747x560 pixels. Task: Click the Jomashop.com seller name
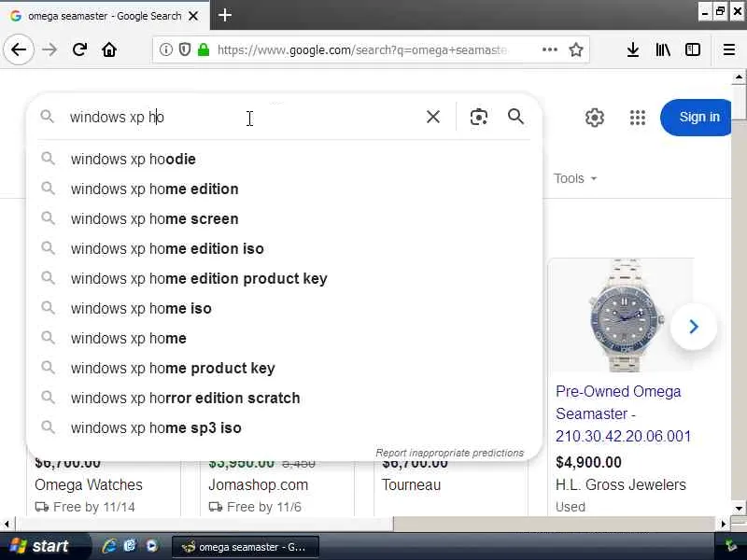[x=259, y=484]
